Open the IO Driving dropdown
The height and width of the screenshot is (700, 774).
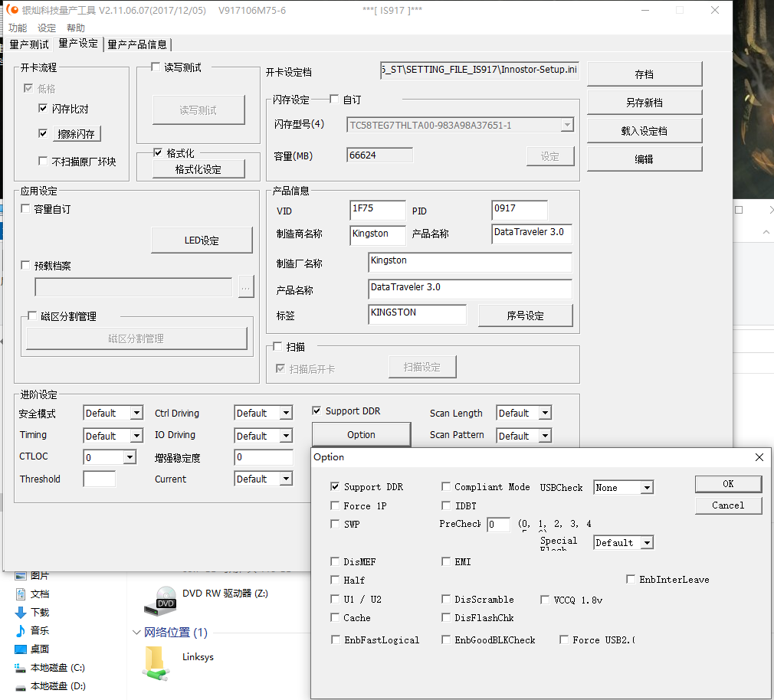(x=286, y=436)
